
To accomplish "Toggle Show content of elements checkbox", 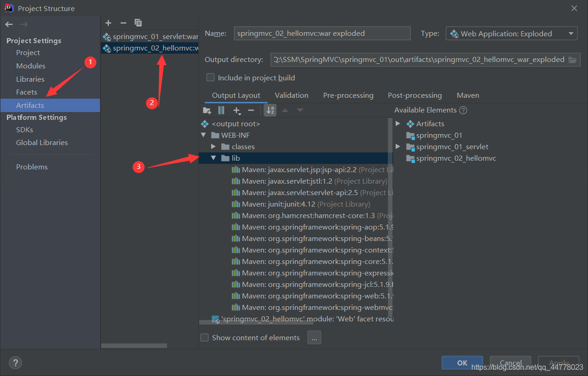I will (205, 337).
